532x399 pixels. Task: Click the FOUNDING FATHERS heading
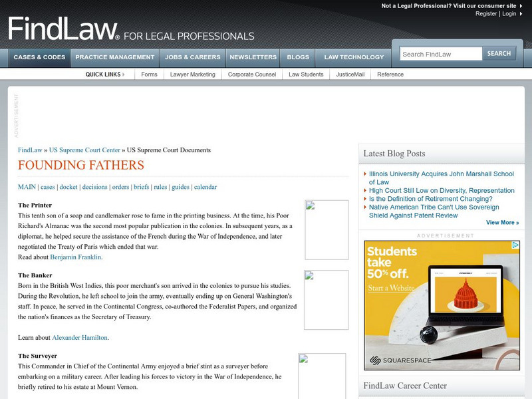(81, 165)
